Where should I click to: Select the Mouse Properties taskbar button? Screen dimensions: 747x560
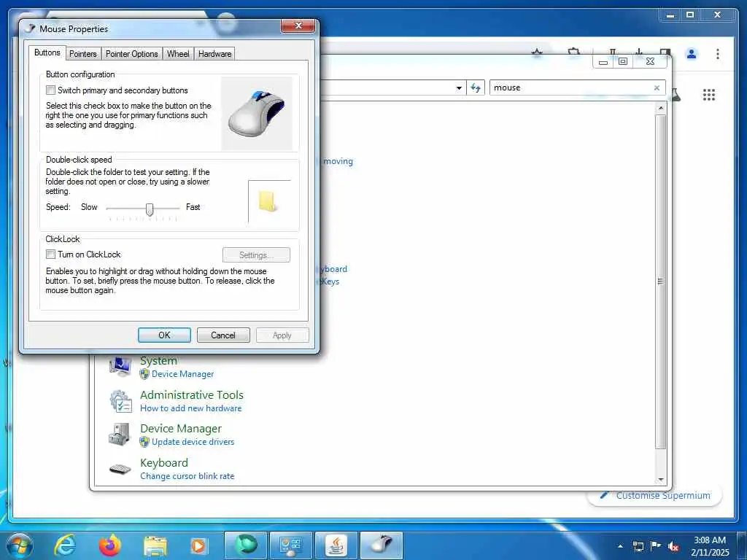(x=381, y=545)
